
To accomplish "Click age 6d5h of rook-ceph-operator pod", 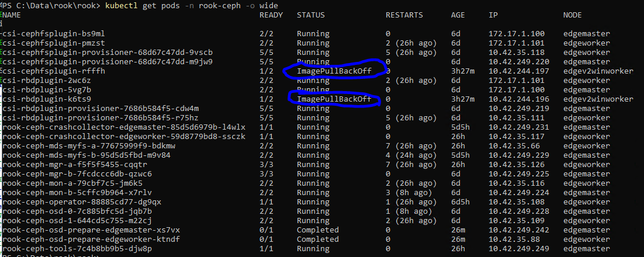I will pos(461,203).
